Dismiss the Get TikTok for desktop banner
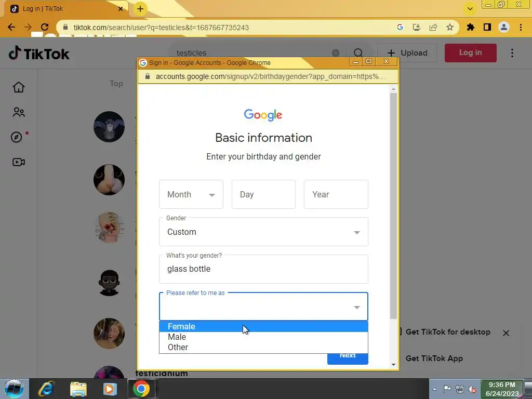532x399 pixels. pyautogui.click(x=506, y=333)
